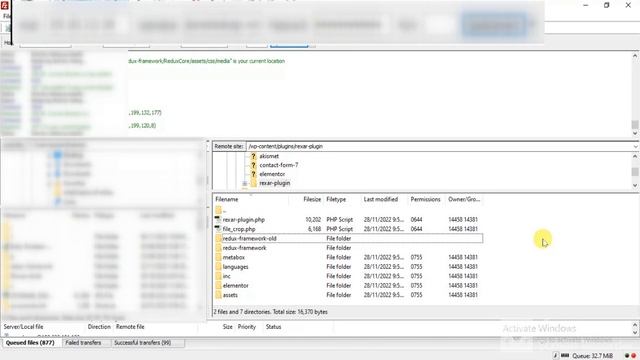Click the 10,202 filesize value
Image resolution: width=640 pixels, height=360 pixels.
[x=313, y=220]
